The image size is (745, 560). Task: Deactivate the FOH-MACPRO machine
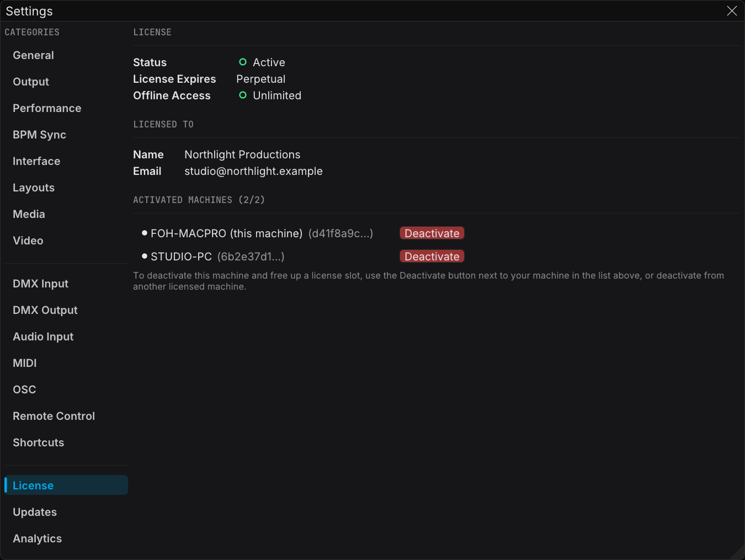[x=432, y=233]
